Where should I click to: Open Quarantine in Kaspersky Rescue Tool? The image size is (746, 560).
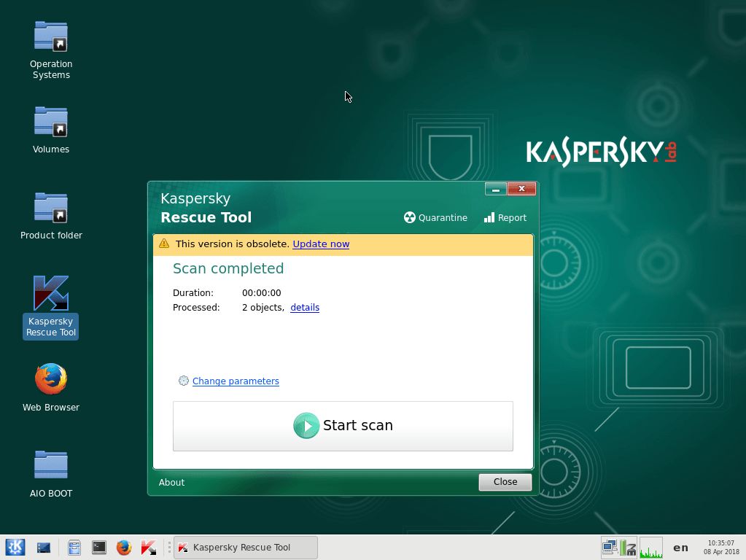coord(435,217)
